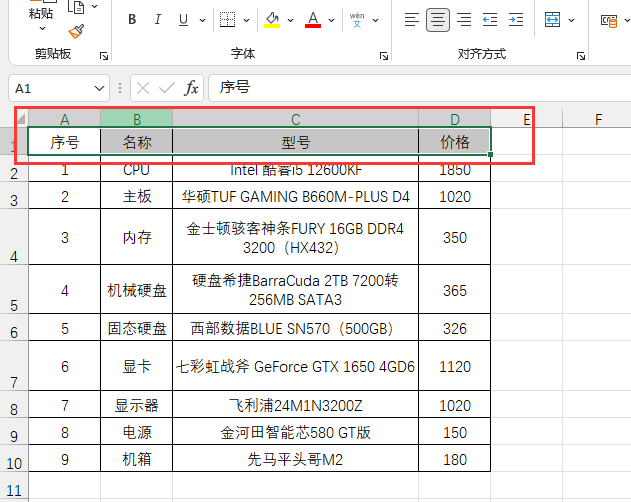The height and width of the screenshot is (502, 631).
Task: Click the Select All corner triangle
Action: (x=20, y=118)
